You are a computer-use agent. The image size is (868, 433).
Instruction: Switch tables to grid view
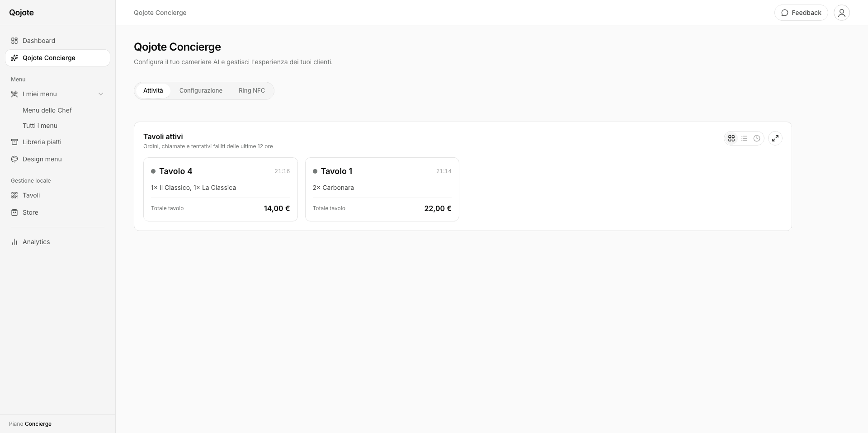tap(731, 138)
